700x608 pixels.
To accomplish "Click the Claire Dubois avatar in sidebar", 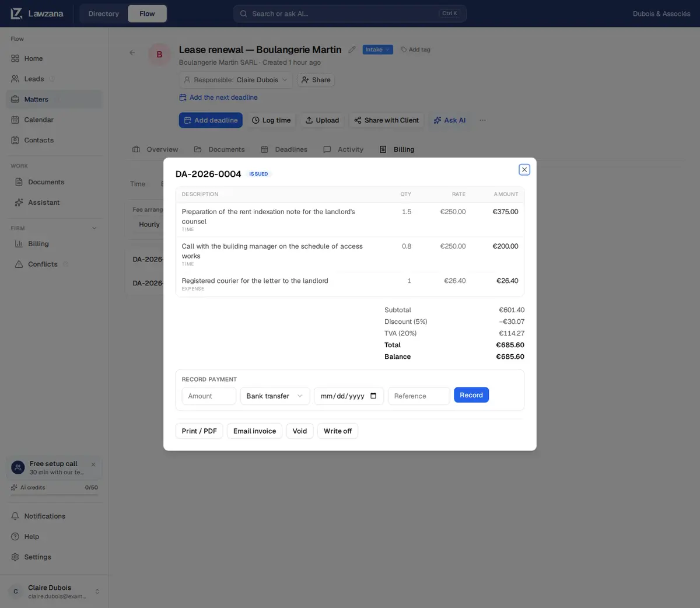I will pos(16,592).
